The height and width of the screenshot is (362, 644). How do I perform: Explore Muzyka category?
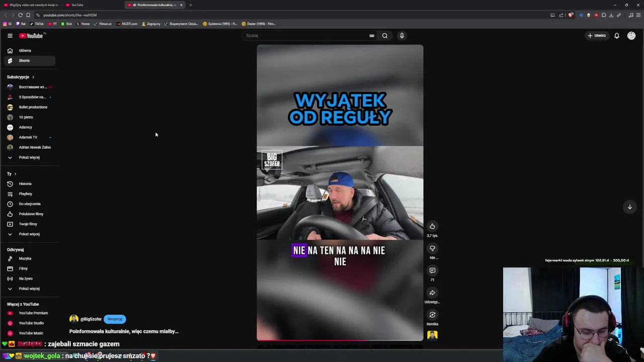coord(30,258)
